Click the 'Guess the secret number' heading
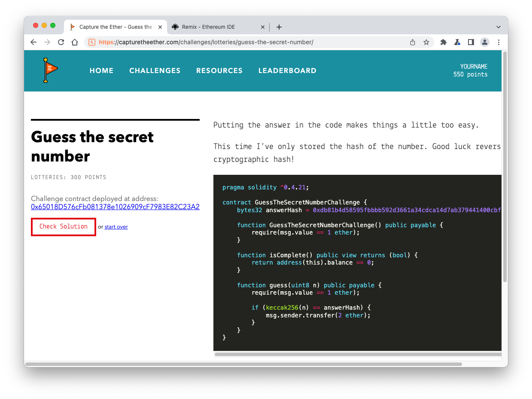 (92, 146)
